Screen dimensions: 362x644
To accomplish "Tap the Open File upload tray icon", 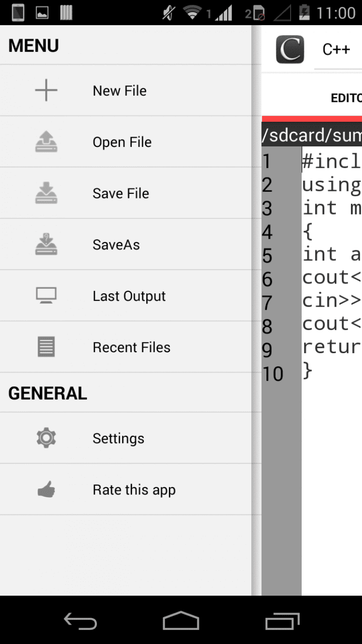I will click(x=46, y=142).
